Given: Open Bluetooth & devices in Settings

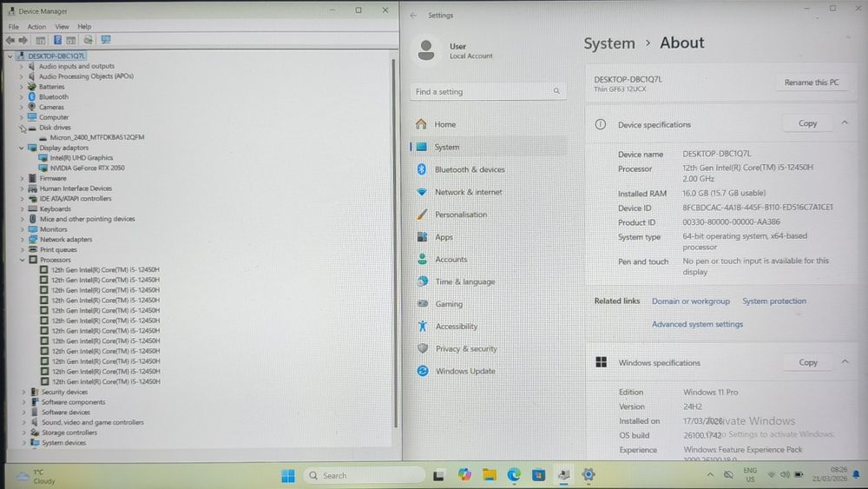Looking at the screenshot, I should pos(488,169).
